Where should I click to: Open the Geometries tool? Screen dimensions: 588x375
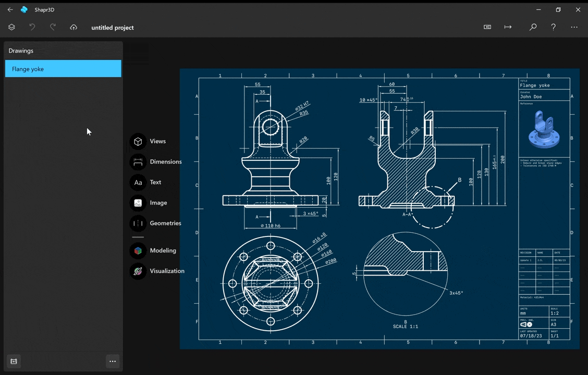[x=138, y=223]
